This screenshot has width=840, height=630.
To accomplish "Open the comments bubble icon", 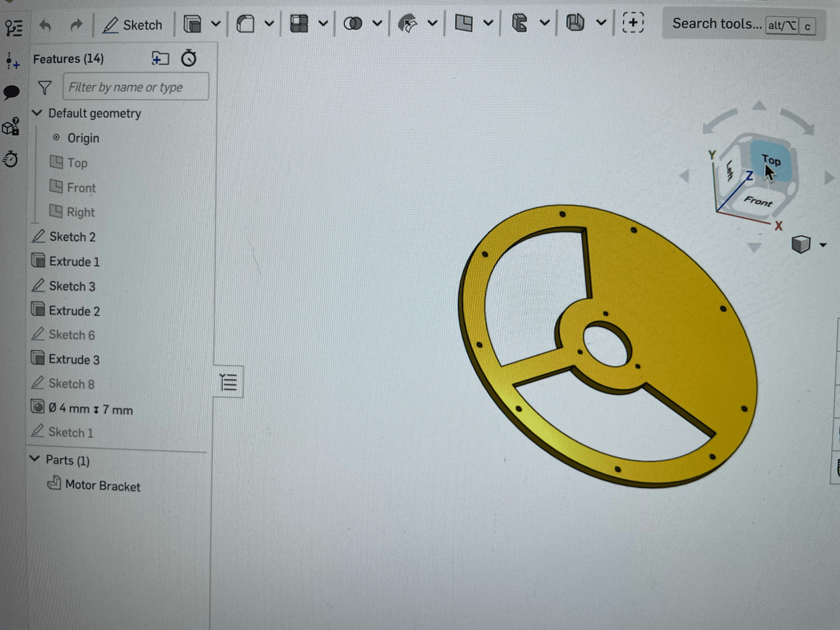I will [x=11, y=93].
